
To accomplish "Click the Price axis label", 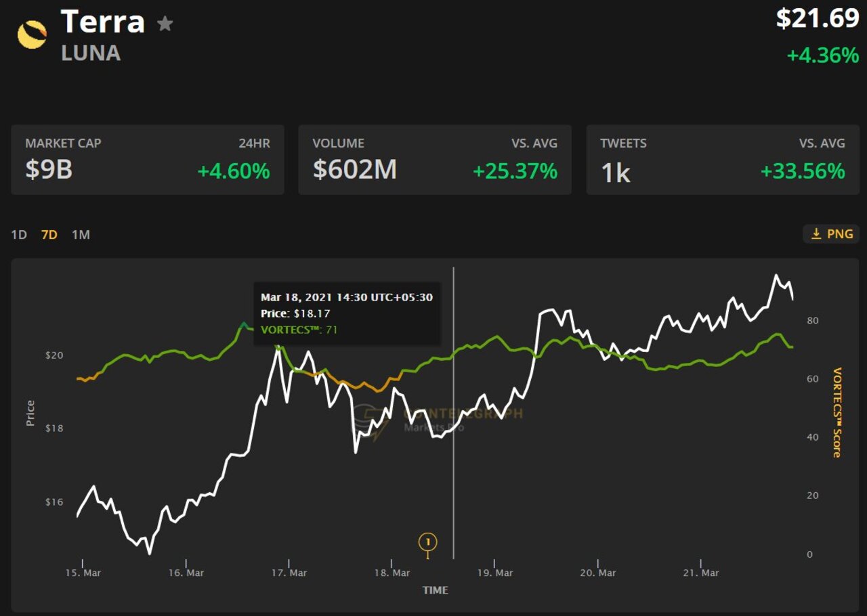I will (30, 413).
